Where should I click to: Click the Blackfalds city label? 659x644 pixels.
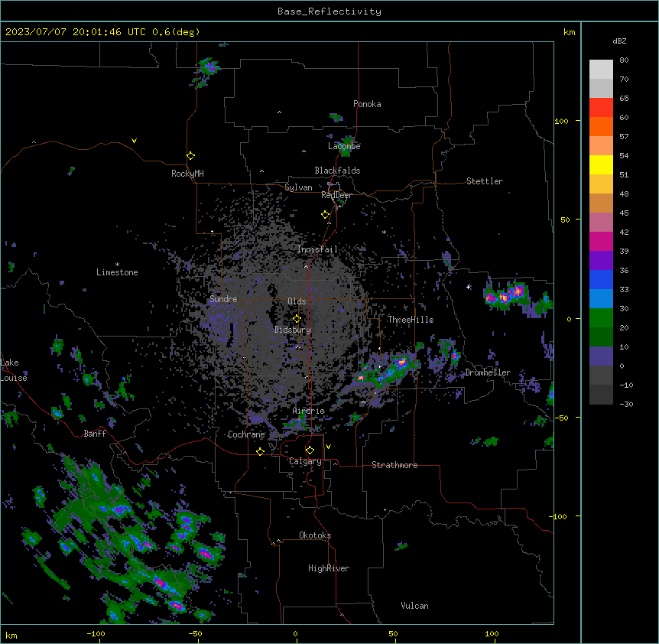click(337, 171)
